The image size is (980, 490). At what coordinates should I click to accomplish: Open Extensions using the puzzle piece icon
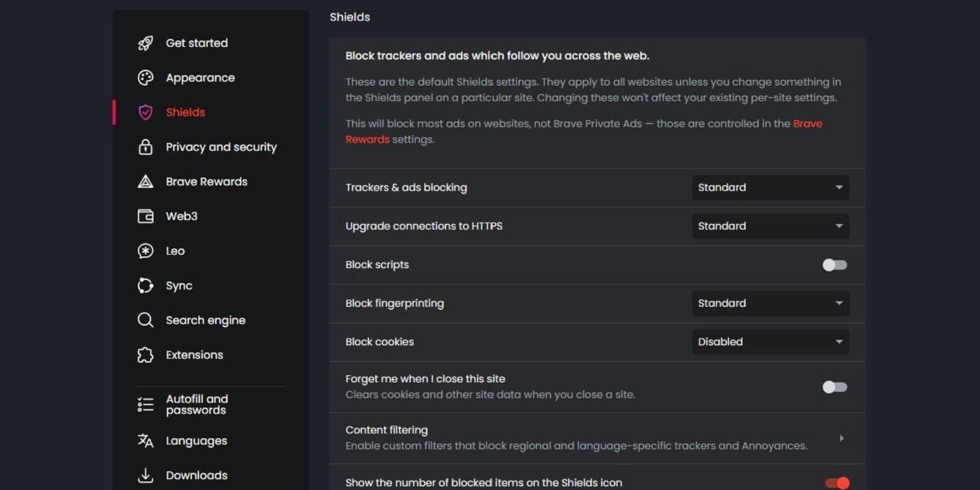click(x=145, y=355)
